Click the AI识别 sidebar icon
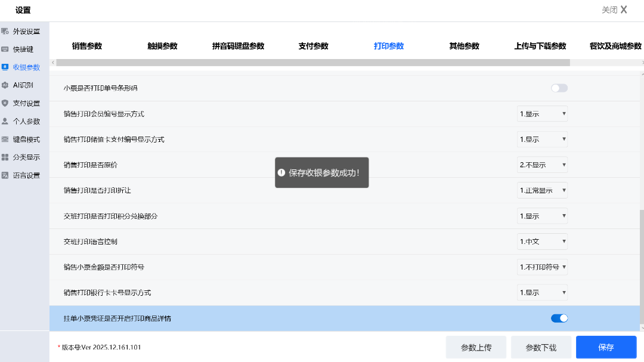The width and height of the screenshot is (644, 362). (5, 85)
